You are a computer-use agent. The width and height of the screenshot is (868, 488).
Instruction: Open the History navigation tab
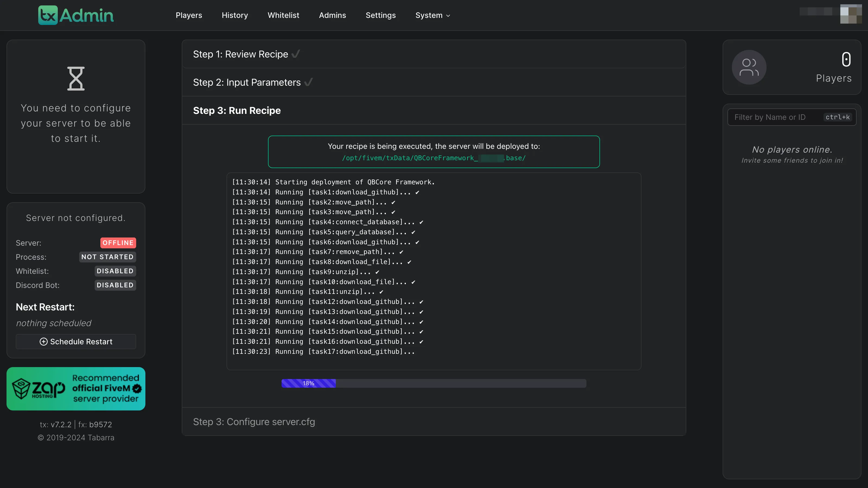pos(234,15)
